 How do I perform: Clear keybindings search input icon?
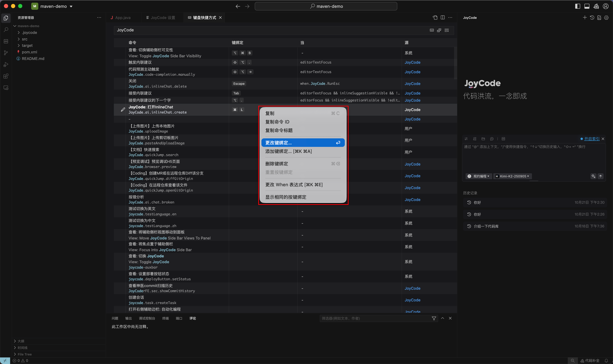tap(447, 30)
